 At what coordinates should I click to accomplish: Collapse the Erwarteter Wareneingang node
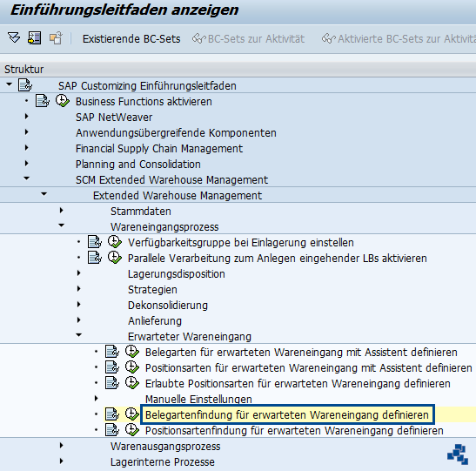tap(79, 335)
